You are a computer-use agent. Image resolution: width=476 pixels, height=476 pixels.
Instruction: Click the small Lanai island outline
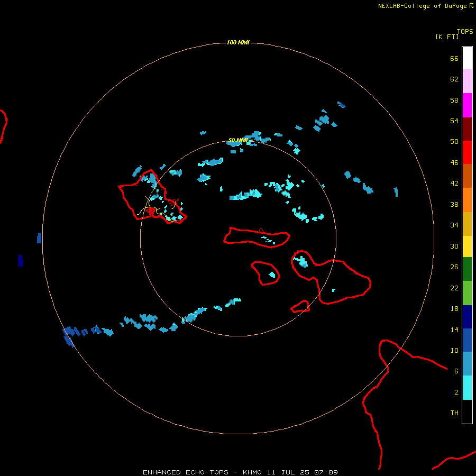(265, 273)
